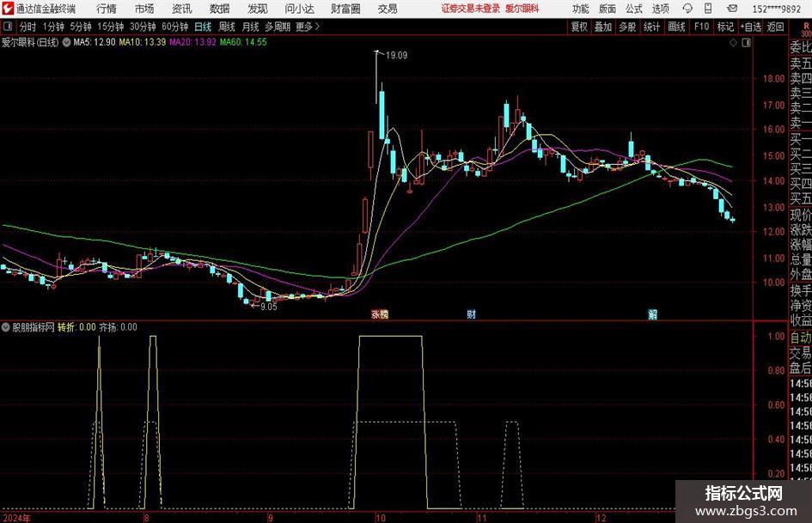Viewport: 812px width, 523px height.
Task: Click the mobile phone icon
Action: [708, 9]
